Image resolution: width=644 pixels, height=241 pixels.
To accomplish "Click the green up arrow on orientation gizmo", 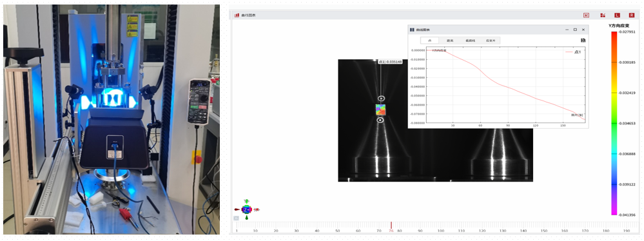I will point(246,201).
